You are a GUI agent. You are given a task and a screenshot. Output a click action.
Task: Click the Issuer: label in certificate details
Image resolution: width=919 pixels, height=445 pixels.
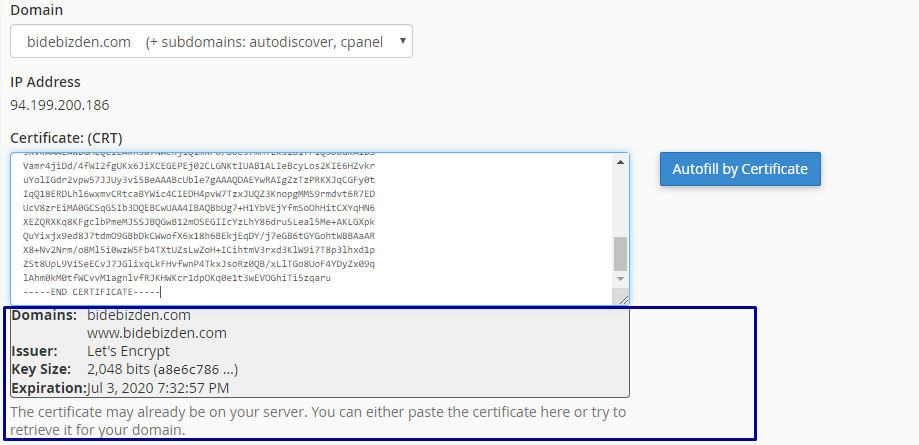tap(35, 351)
